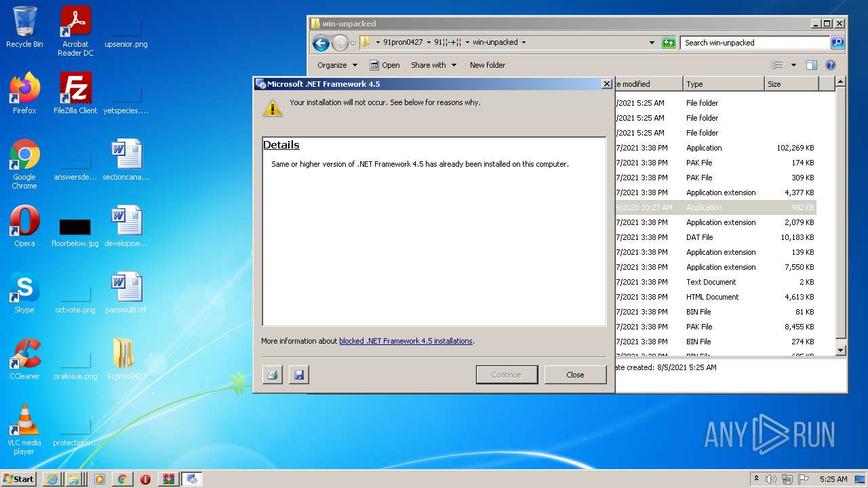868x488 pixels.
Task: Sort by Size column header
Action: 791,84
